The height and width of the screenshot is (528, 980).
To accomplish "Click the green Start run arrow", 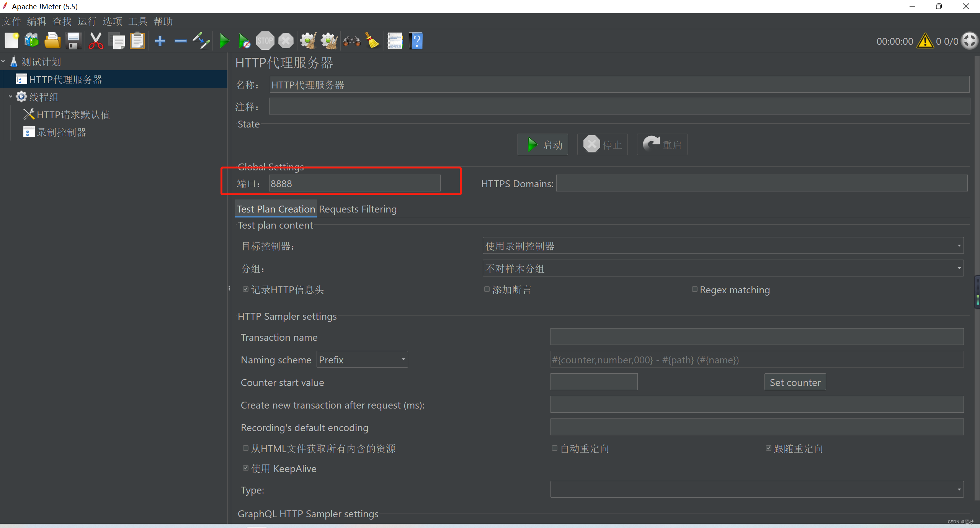I will click(x=224, y=41).
